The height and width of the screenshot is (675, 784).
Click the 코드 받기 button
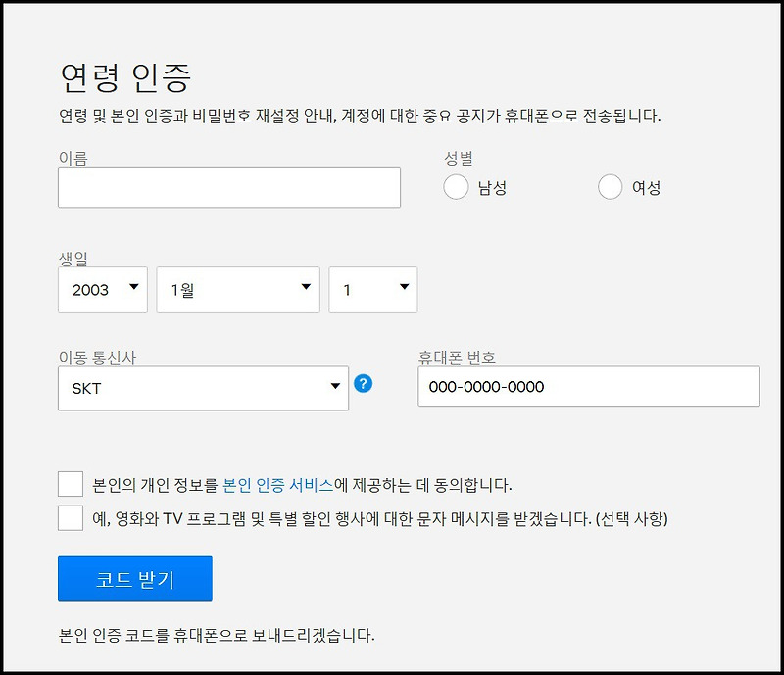135,578
